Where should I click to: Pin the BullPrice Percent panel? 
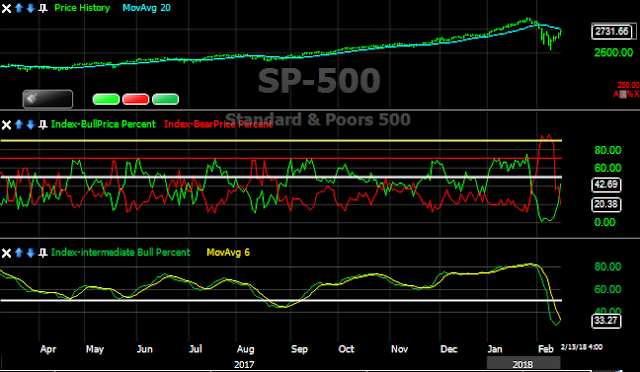(x=42, y=125)
